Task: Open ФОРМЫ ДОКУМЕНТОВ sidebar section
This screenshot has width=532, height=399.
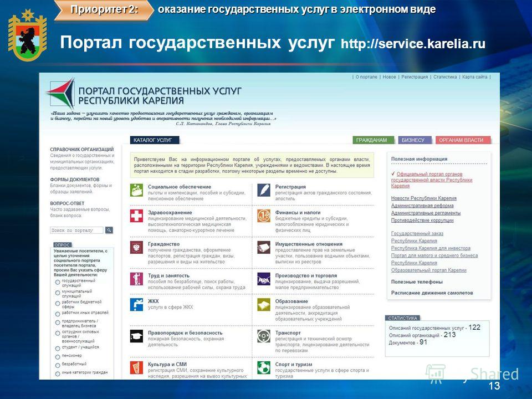Action: tap(75, 180)
